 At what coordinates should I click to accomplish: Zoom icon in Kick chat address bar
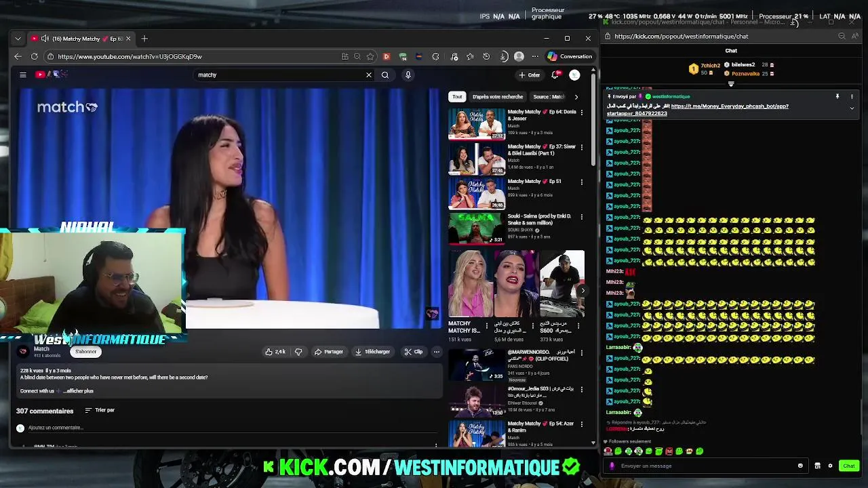coord(842,37)
